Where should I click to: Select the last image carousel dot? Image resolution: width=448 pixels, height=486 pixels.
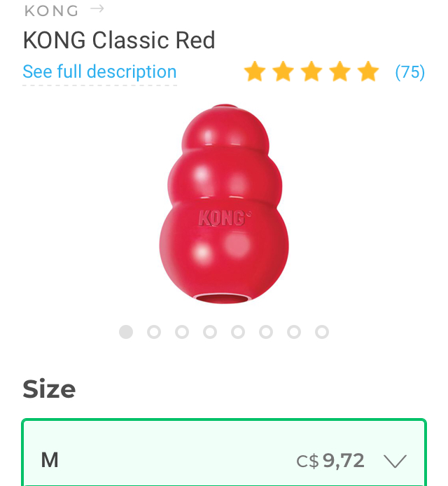tap(322, 332)
